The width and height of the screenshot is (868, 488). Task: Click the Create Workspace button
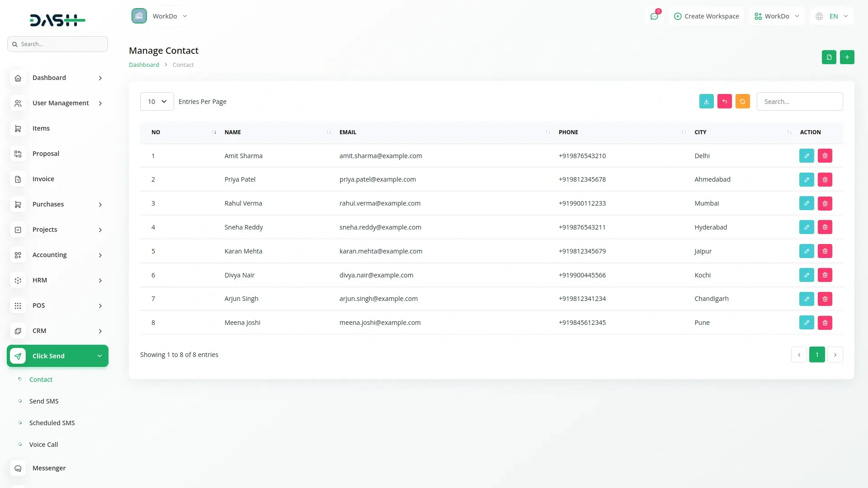click(706, 16)
